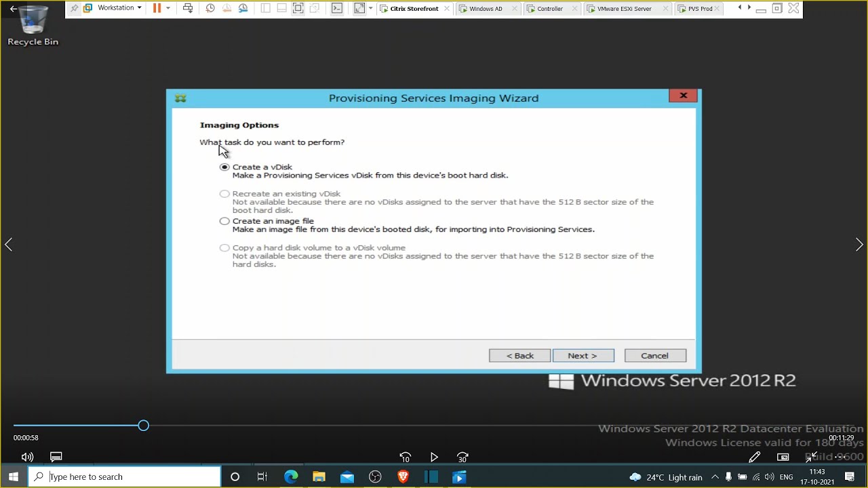868x488 pixels.
Task: Click the volume speaker icon in the player
Action: click(x=27, y=457)
